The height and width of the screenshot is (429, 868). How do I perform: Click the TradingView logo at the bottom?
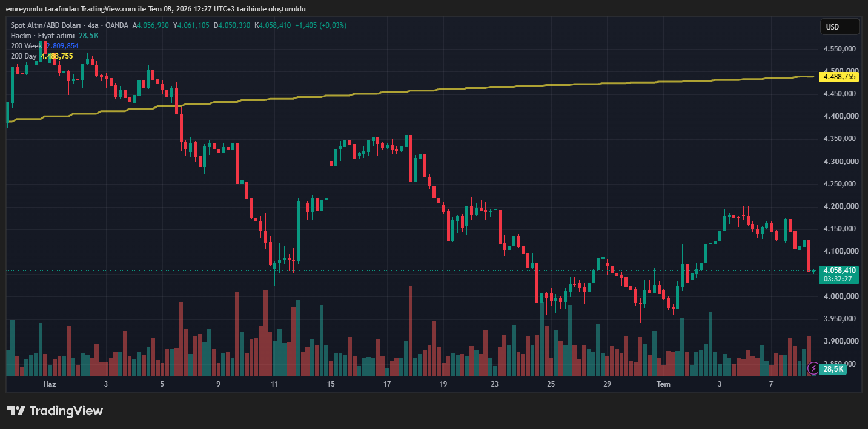55,411
